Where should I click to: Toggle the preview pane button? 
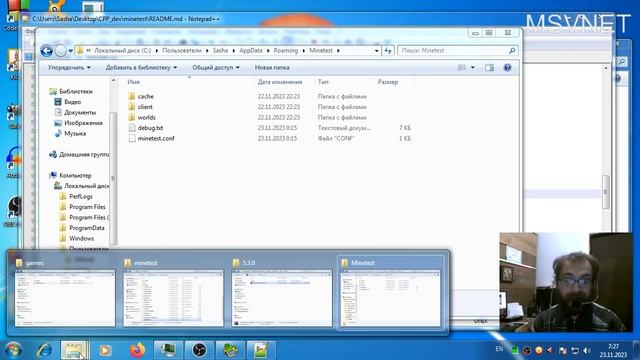point(489,68)
